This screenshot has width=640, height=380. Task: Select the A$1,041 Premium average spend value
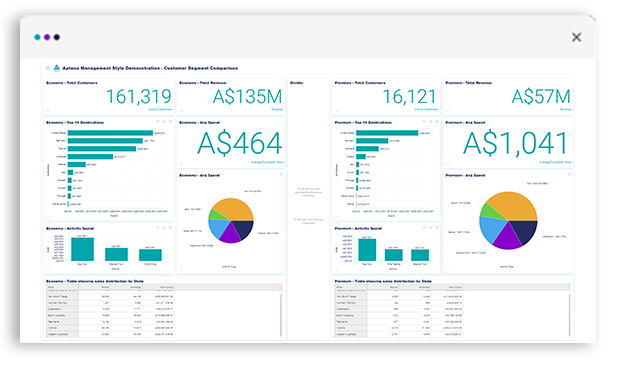click(515, 143)
